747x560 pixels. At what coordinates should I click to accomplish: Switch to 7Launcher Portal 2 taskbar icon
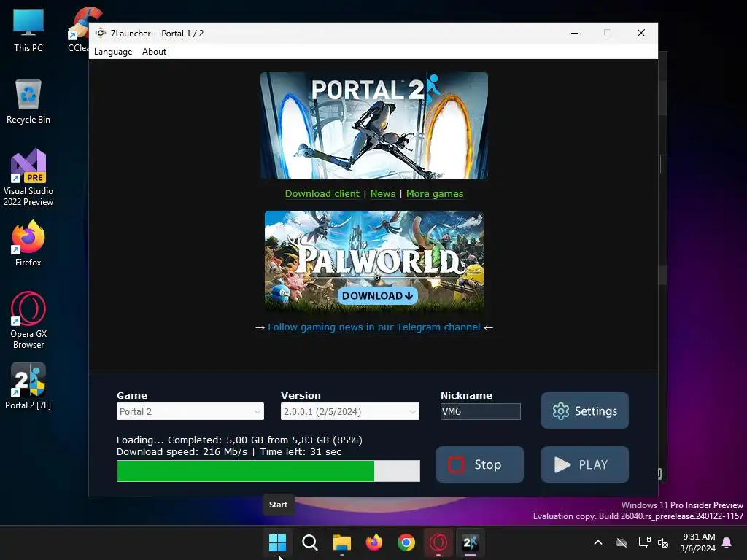pyautogui.click(x=471, y=542)
